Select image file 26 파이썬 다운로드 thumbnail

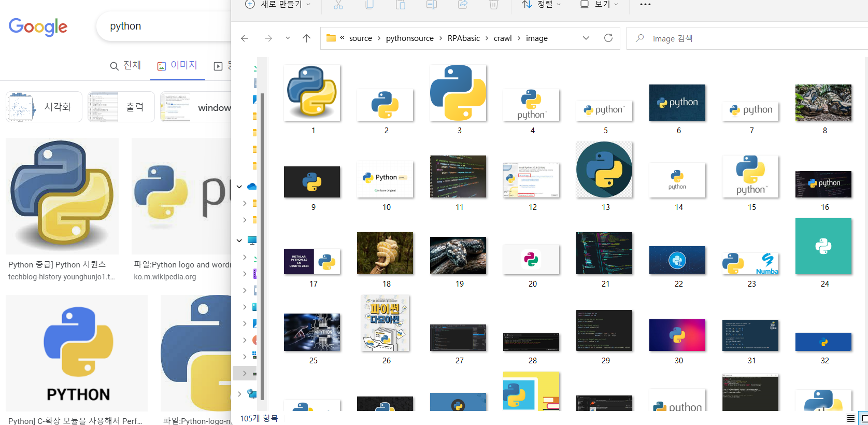point(385,323)
